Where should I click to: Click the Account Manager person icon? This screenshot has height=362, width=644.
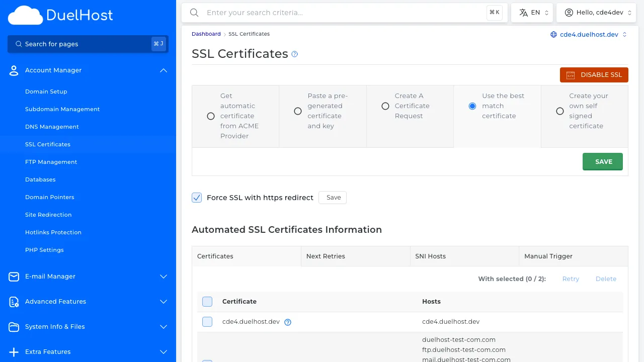pos(14,70)
